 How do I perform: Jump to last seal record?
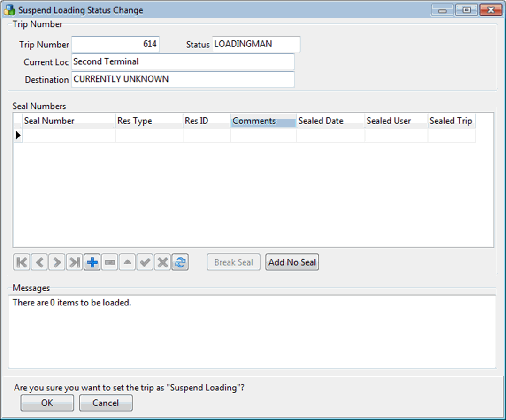pos(75,262)
